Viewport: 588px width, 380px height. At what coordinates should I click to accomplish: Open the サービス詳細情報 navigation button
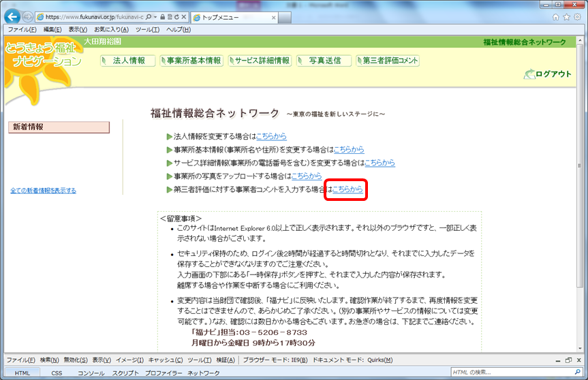[x=260, y=61]
